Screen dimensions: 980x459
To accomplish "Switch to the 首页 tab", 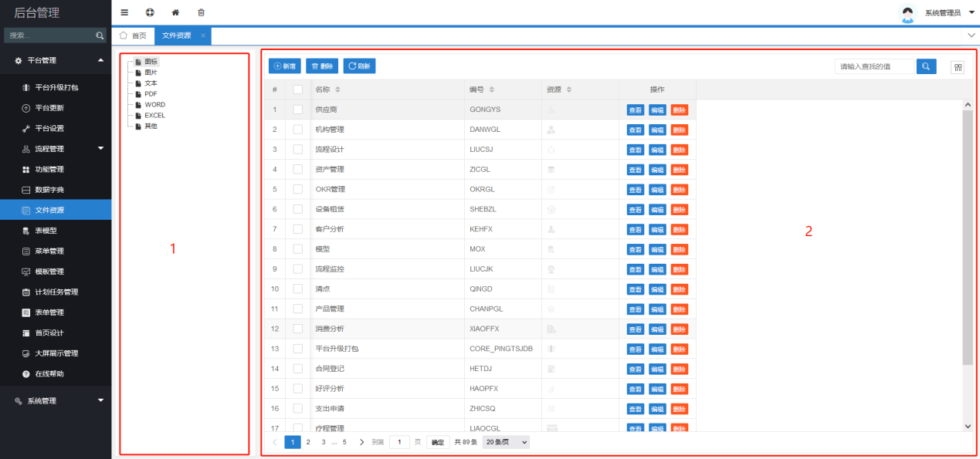I will coord(134,35).
